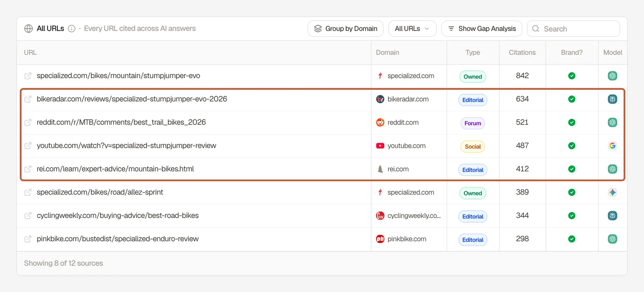Click the URL column header

pyautogui.click(x=30, y=52)
